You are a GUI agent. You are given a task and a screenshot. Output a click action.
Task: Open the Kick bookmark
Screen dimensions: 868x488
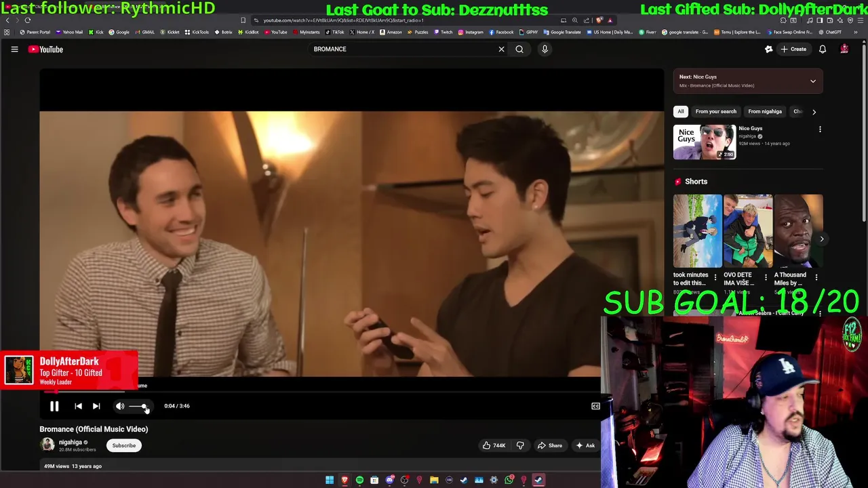96,32
